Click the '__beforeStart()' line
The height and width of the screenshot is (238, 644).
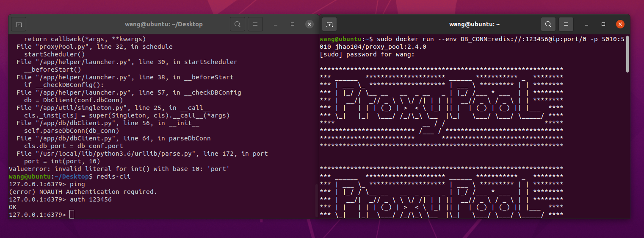coord(53,70)
